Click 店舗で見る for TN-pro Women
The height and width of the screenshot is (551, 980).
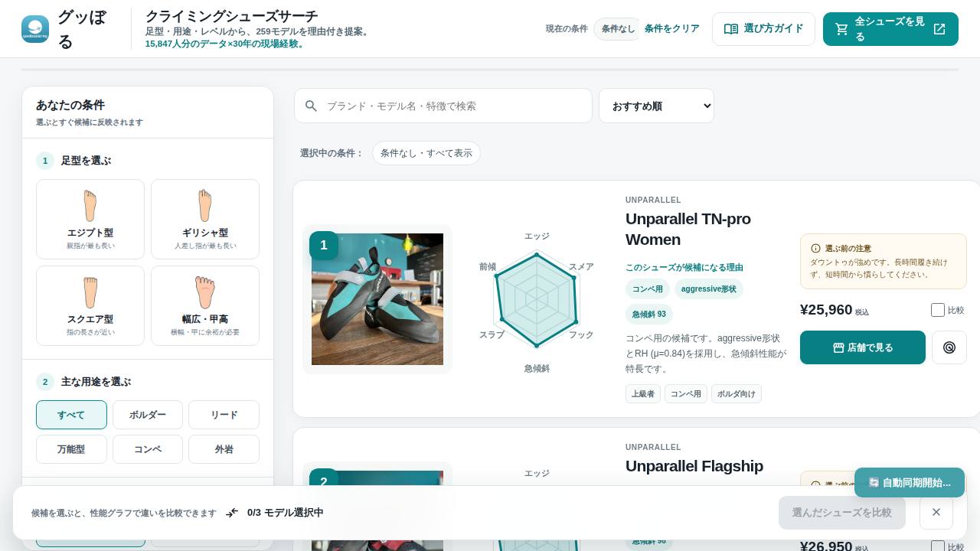[x=863, y=347]
